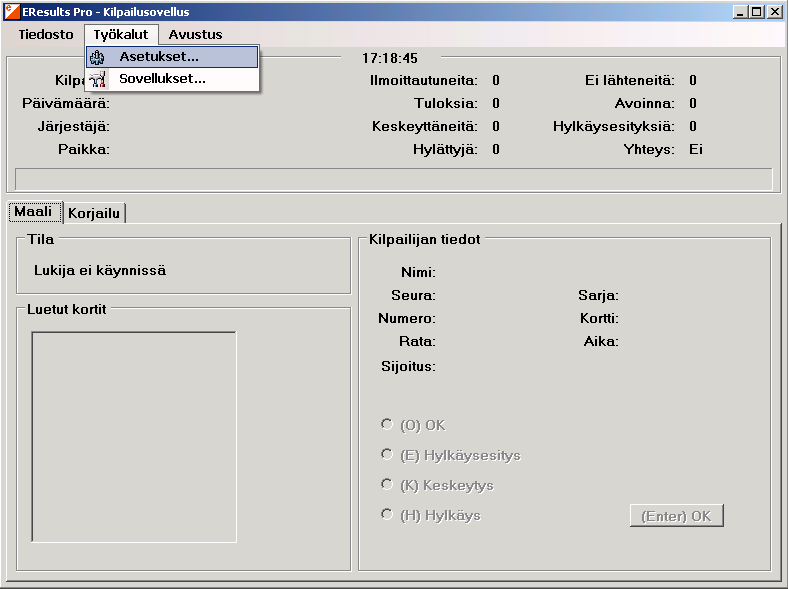The image size is (788, 589).
Task: Click the Yhteys value Ei
Action: (696, 149)
